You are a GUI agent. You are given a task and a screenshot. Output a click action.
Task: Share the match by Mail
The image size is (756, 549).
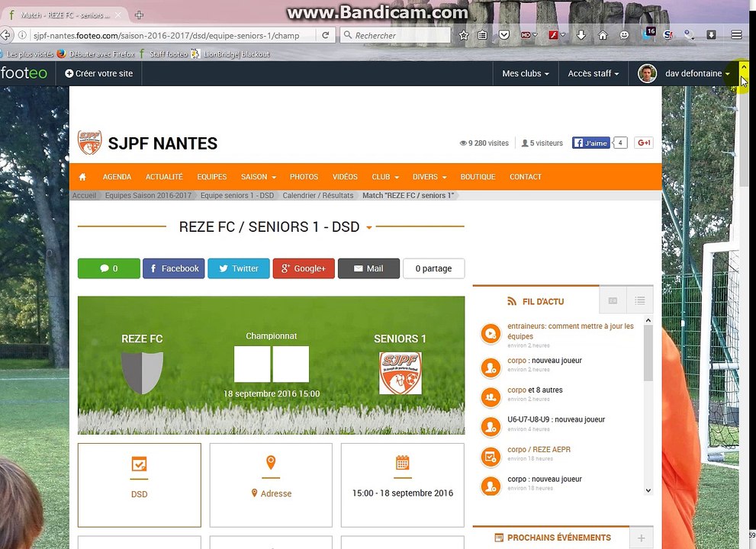pyautogui.click(x=368, y=268)
